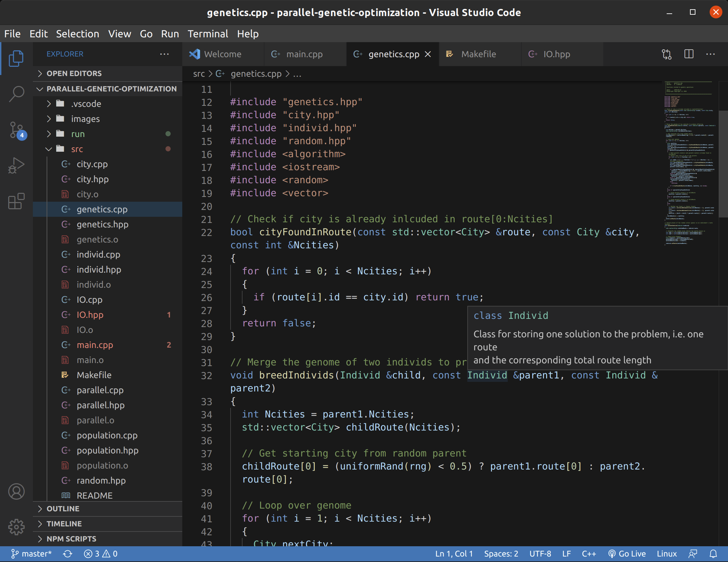The image size is (728, 562).
Task: Click the Accounts icon
Action: (x=16, y=492)
